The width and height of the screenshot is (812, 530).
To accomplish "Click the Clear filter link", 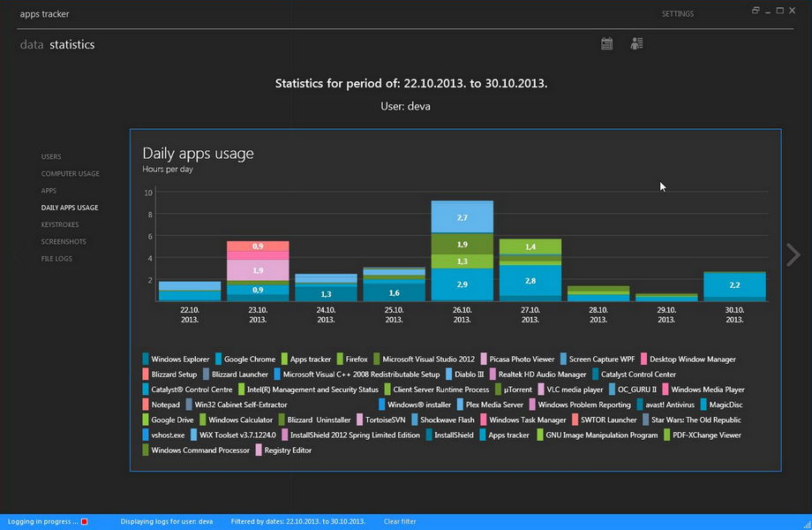I will click(x=400, y=522).
